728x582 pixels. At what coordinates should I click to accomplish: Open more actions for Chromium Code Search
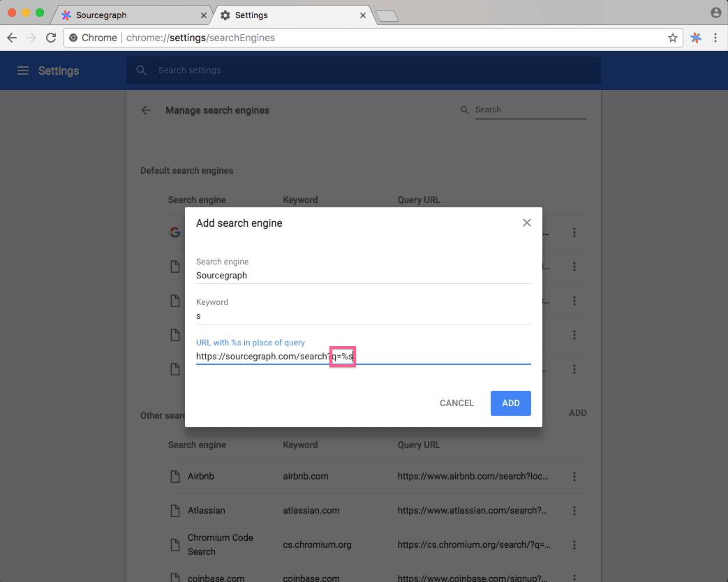[574, 544]
